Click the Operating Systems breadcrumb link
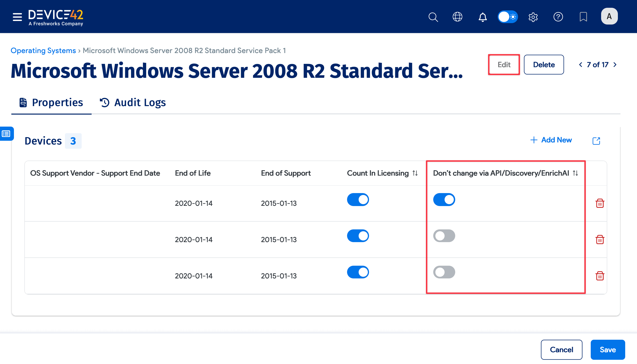 pyautogui.click(x=43, y=50)
